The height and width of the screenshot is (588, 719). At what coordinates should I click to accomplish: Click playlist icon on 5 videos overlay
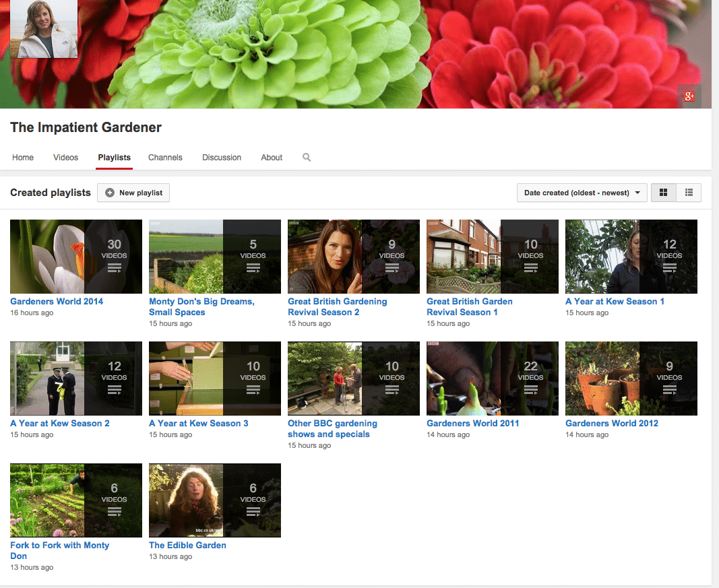point(253,268)
